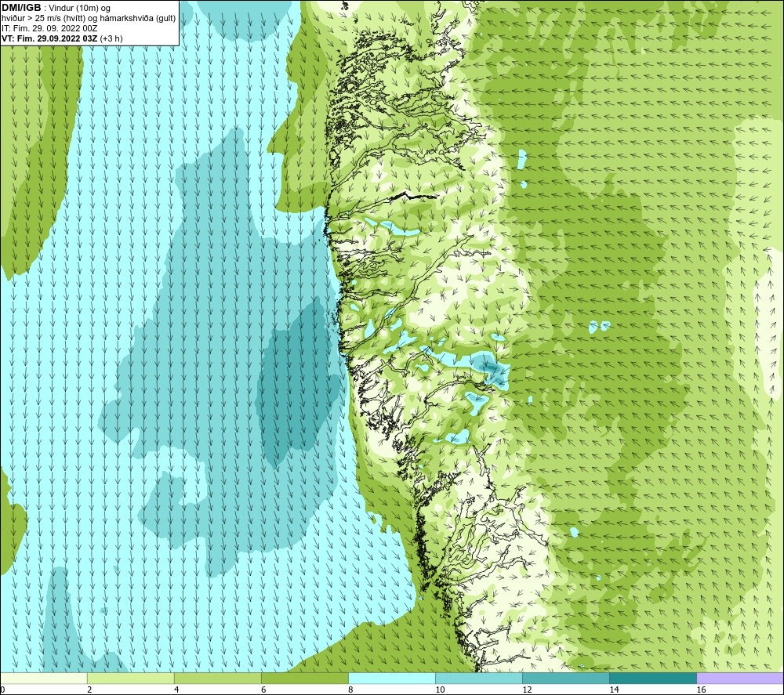This screenshot has width=784, height=695.
Task: Click the 'IT: Fim. 29. 09. 2022 00Z' line
Action: [x=49, y=28]
